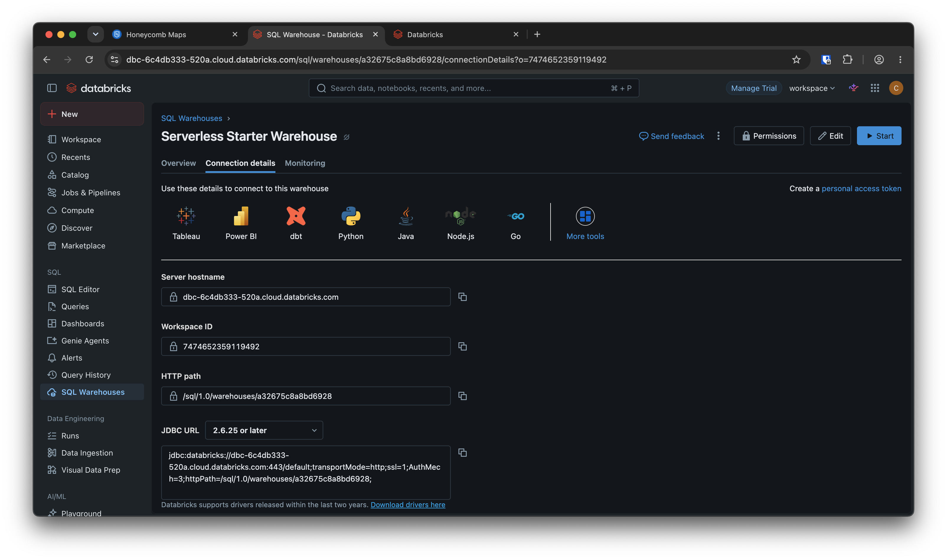
Task: Open Query History in the sidebar
Action: (x=92, y=375)
